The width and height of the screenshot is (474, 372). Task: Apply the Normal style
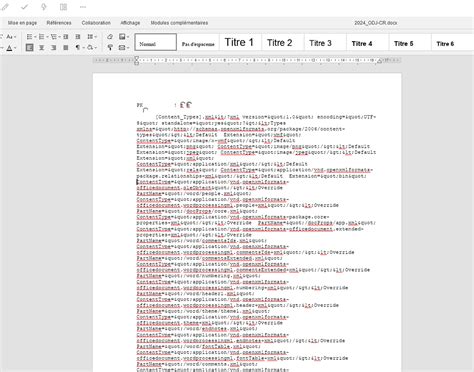tap(156, 42)
